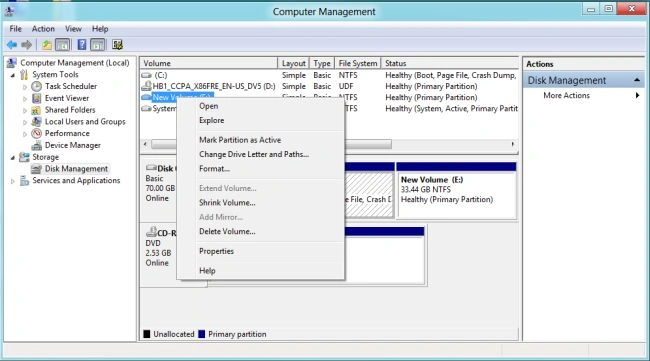Expand the Performance node
This screenshot has height=361, width=650.
(25, 133)
